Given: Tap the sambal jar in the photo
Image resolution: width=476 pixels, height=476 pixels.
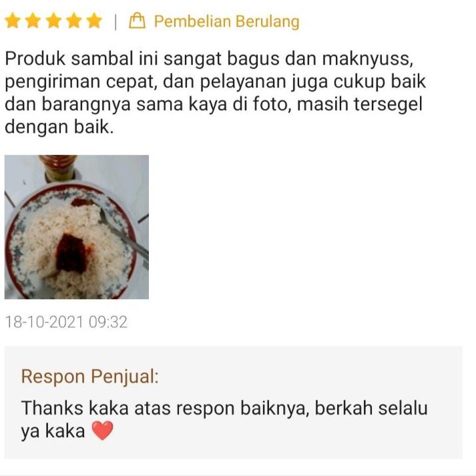Looking at the screenshot, I should click(58, 168).
